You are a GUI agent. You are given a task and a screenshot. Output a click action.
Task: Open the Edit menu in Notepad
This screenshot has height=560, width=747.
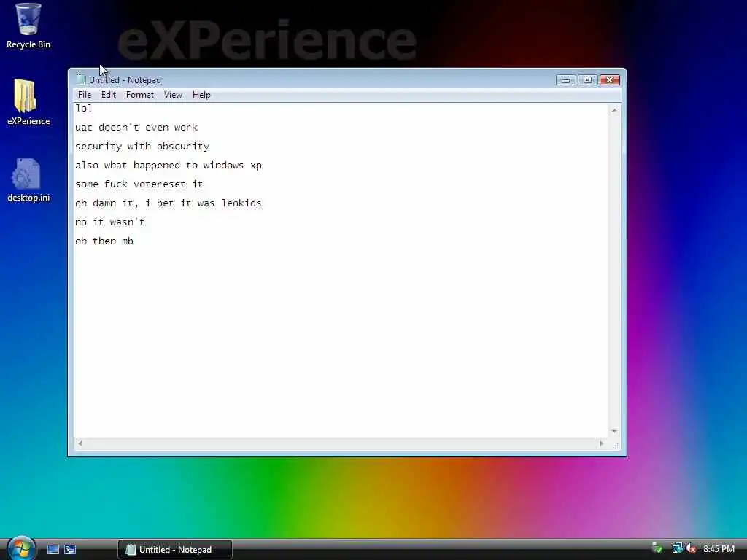click(x=109, y=95)
